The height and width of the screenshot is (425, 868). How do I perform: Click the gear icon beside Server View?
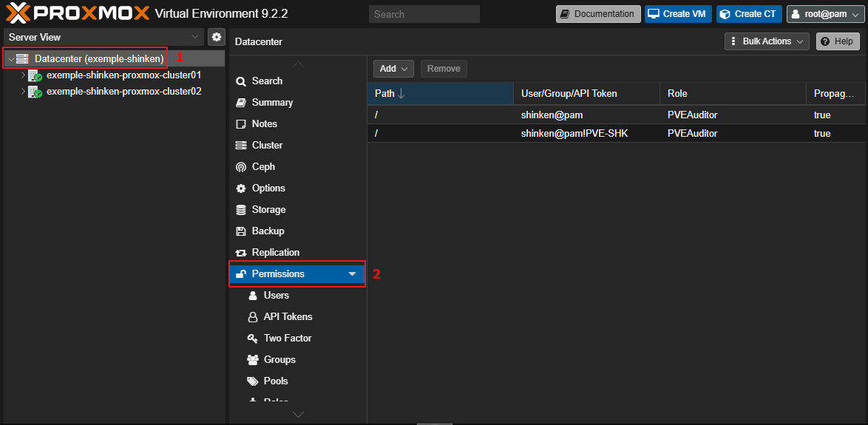(x=217, y=37)
